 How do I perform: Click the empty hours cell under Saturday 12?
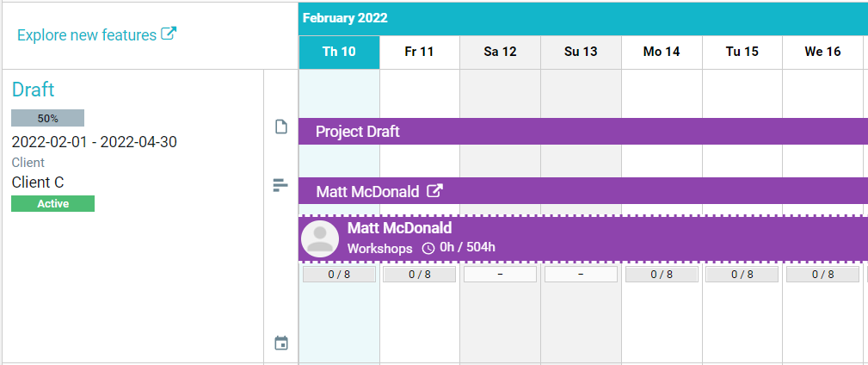point(500,275)
